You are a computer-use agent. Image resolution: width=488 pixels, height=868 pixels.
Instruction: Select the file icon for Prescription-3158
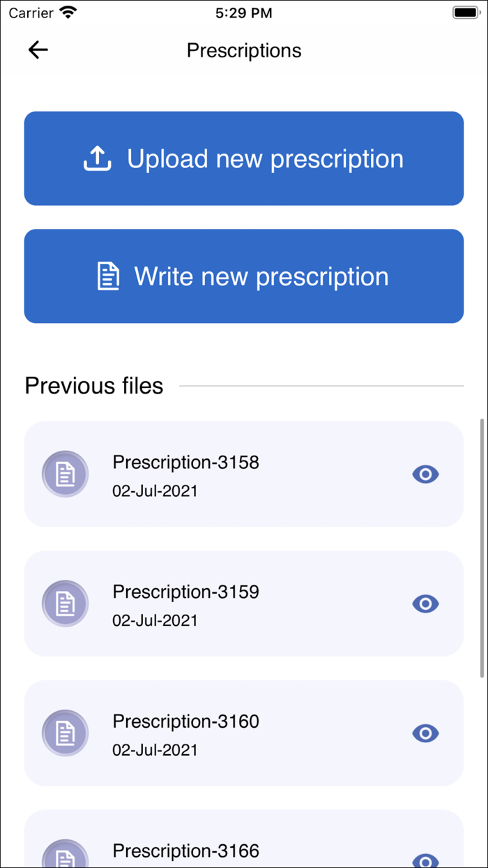[x=65, y=474]
